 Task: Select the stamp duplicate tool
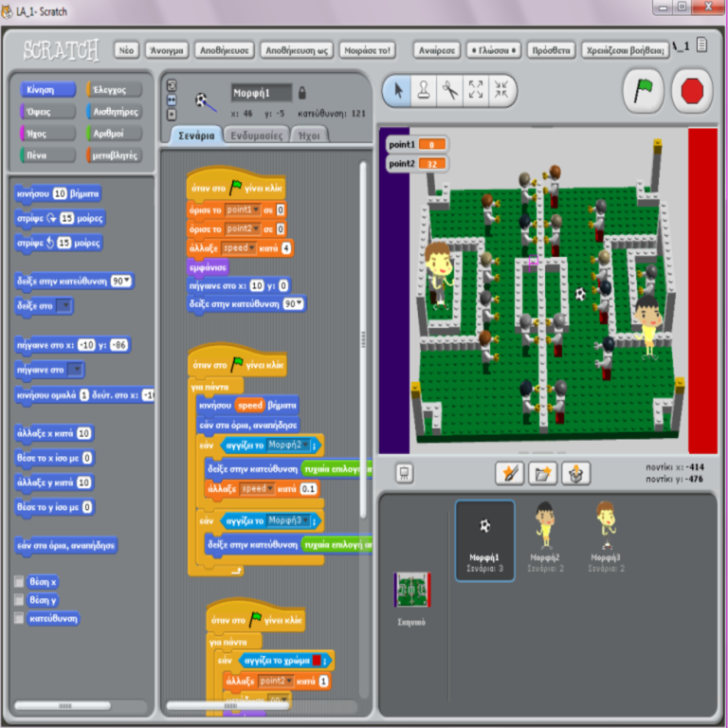tap(424, 91)
